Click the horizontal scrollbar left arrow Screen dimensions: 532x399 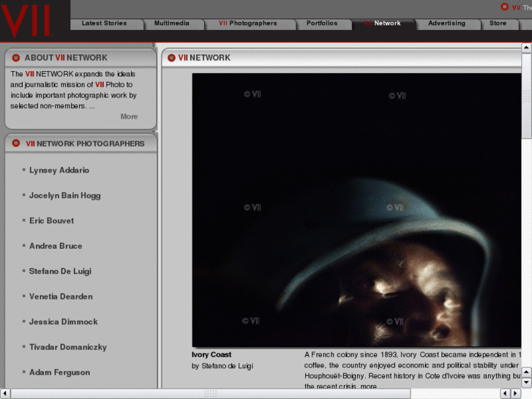[x=5, y=393]
